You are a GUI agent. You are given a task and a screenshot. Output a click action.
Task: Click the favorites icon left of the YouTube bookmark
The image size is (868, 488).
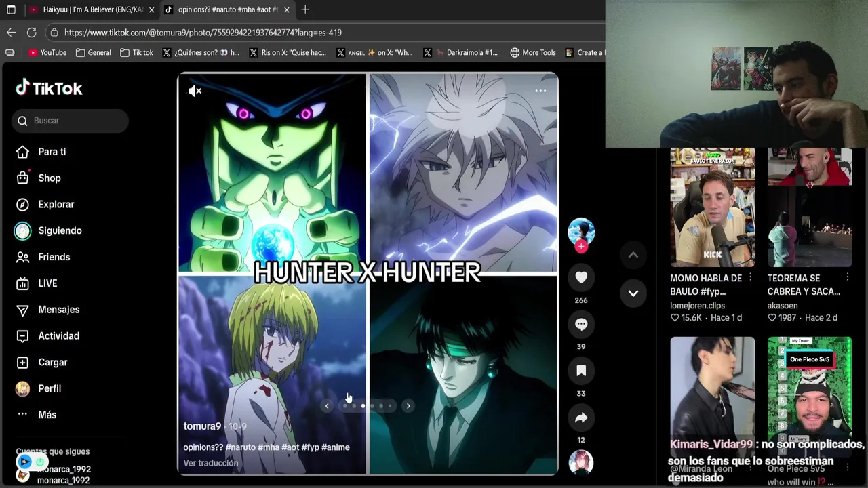click(10, 52)
